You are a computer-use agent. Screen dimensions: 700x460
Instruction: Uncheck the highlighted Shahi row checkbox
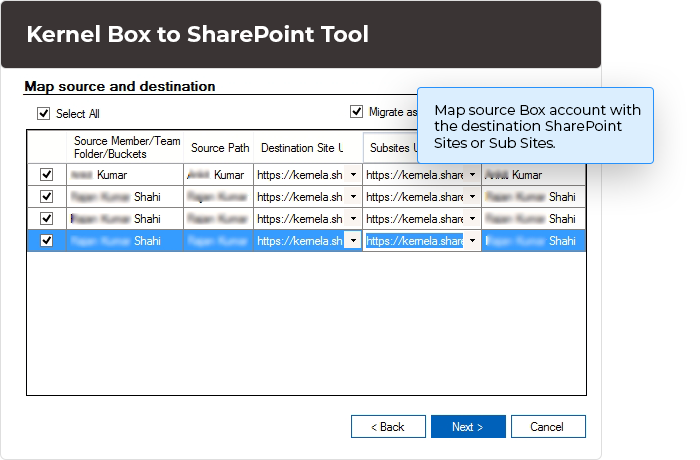click(46, 240)
